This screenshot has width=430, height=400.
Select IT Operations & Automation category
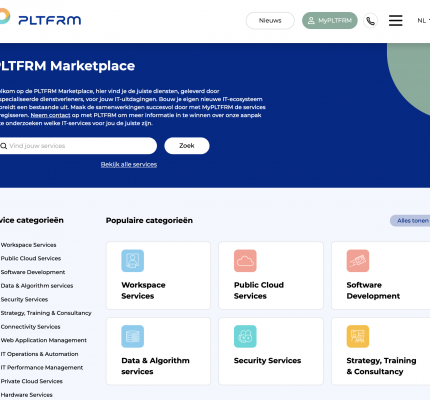pyautogui.click(x=39, y=354)
